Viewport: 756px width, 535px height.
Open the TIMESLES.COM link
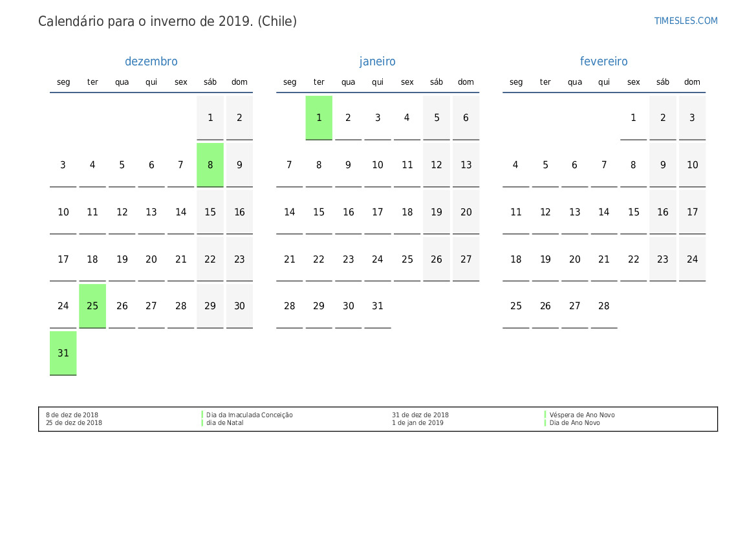click(686, 21)
